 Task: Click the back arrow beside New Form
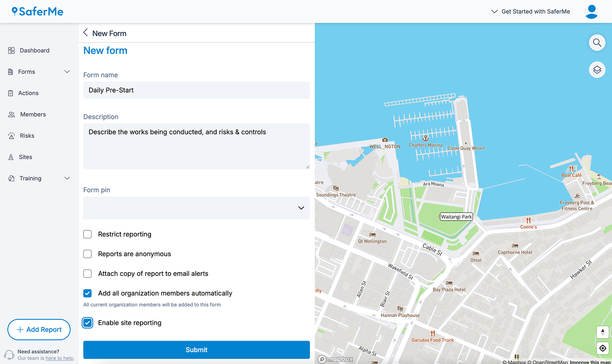point(85,33)
